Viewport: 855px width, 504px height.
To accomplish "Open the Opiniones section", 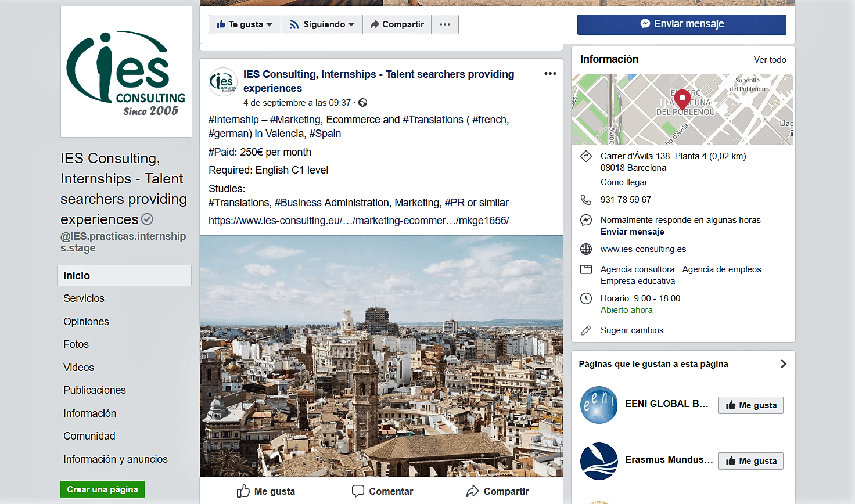I will coord(86,322).
